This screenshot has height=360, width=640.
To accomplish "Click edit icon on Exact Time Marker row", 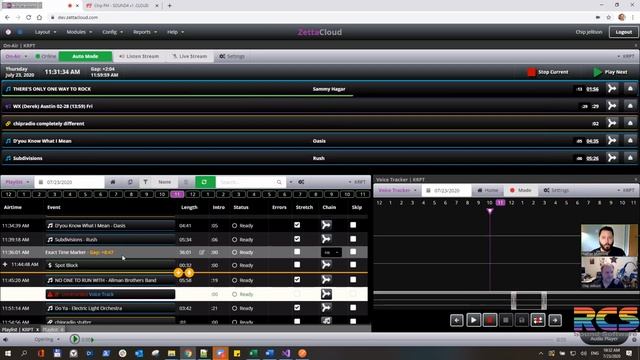I will pos(202,252).
